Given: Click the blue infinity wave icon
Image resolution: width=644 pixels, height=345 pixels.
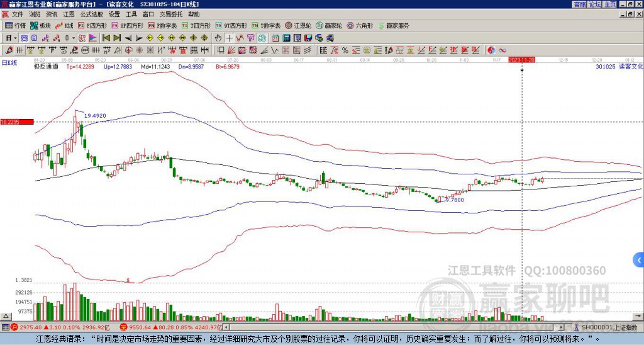Looking at the screenshot, I should [502, 50].
